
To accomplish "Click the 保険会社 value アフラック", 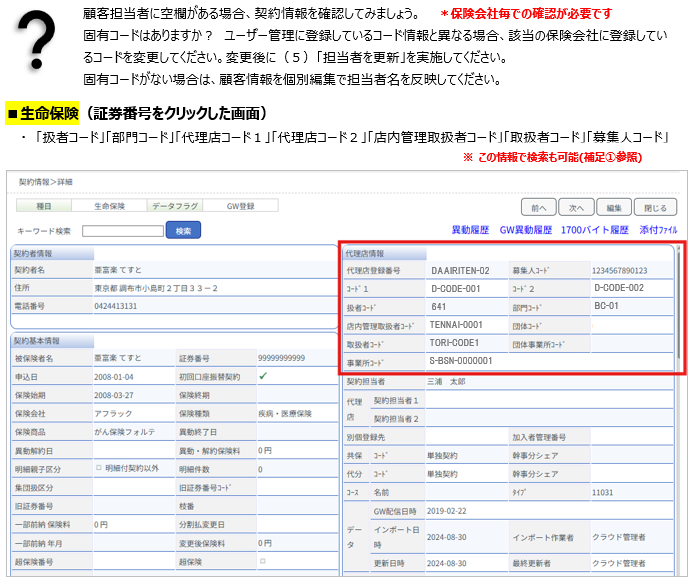I will click(113, 413).
